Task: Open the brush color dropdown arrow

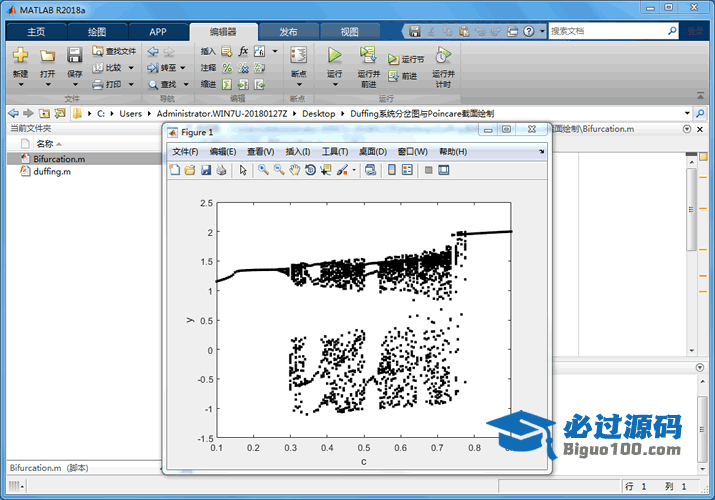Action: click(x=354, y=170)
